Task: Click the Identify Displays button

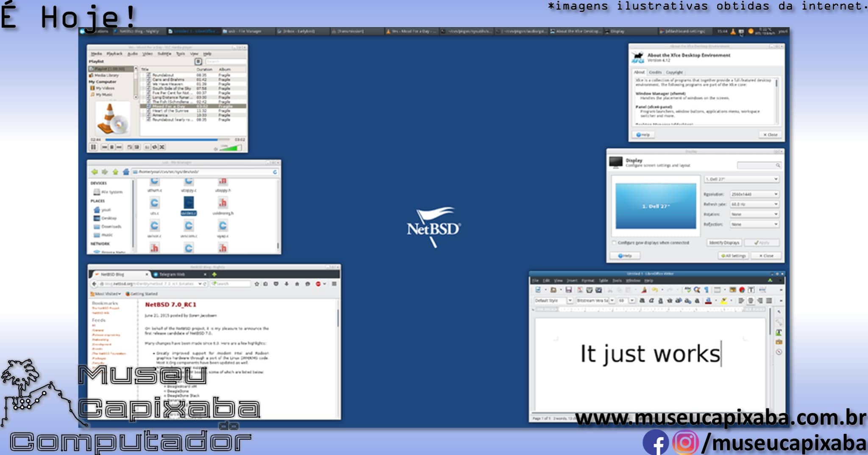Action: (x=724, y=243)
